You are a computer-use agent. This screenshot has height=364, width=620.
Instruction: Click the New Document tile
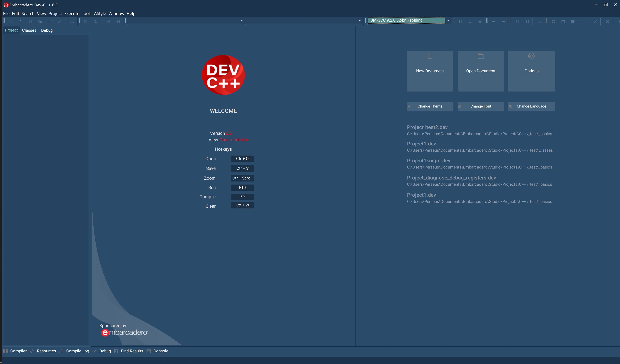pyautogui.click(x=430, y=71)
